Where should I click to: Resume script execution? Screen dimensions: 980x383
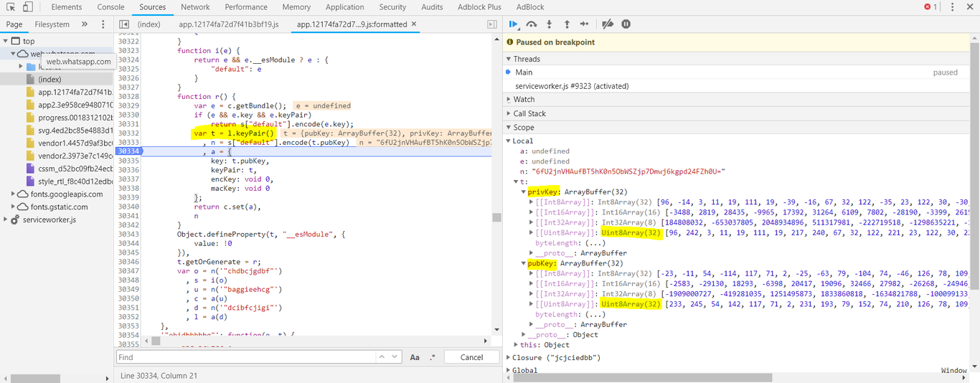click(x=514, y=24)
